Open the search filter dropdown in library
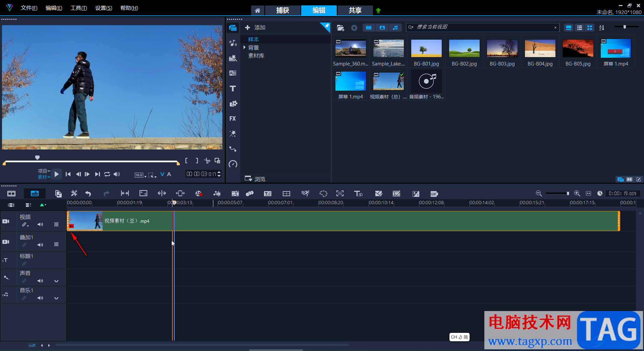This screenshot has width=644, height=351. click(411, 28)
